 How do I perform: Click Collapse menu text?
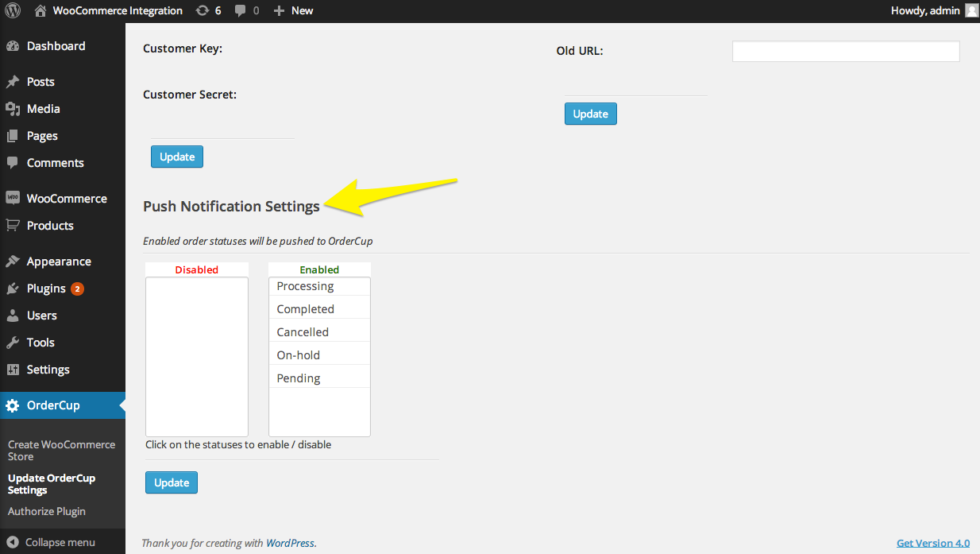60,542
